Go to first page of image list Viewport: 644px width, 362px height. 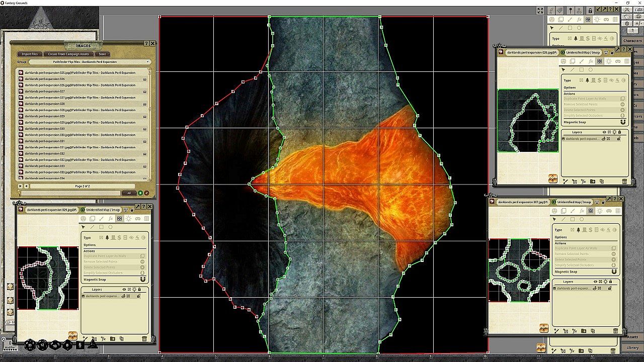click(x=20, y=186)
